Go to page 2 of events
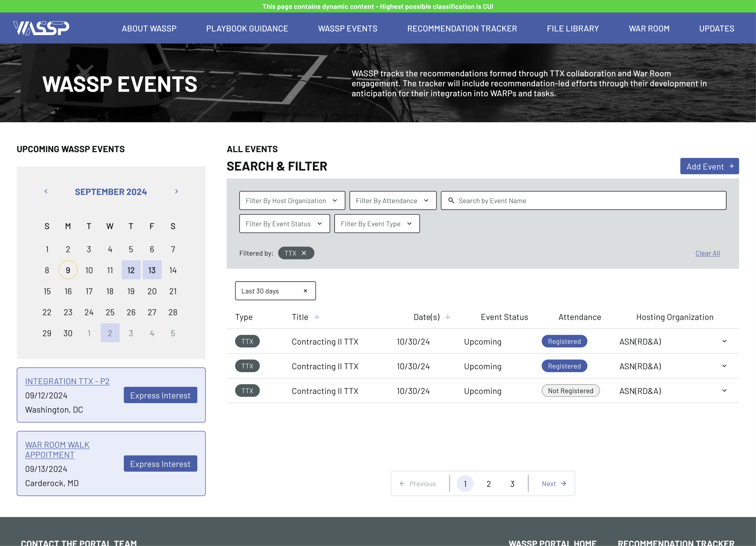This screenshot has width=756, height=546. (x=489, y=484)
